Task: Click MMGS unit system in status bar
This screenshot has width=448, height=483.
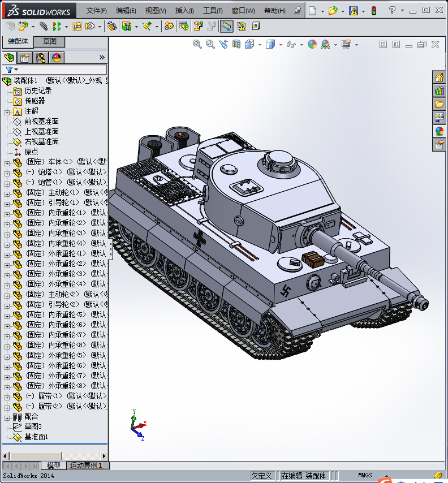Action: [365, 475]
